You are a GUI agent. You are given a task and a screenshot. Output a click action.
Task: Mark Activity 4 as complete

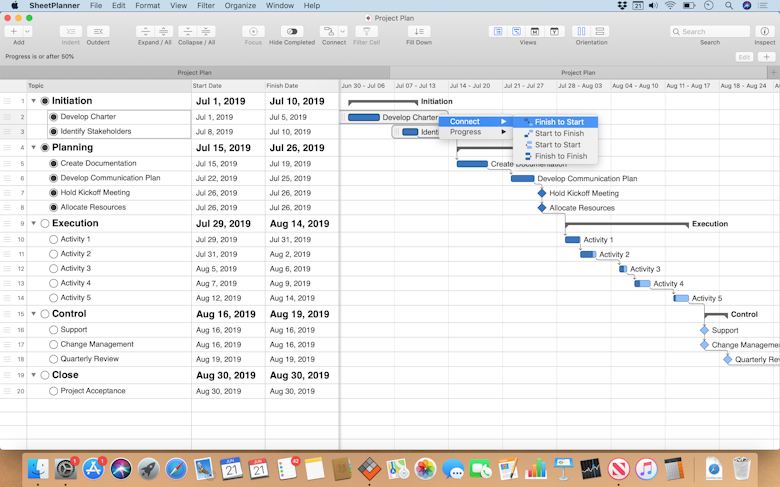coord(54,283)
